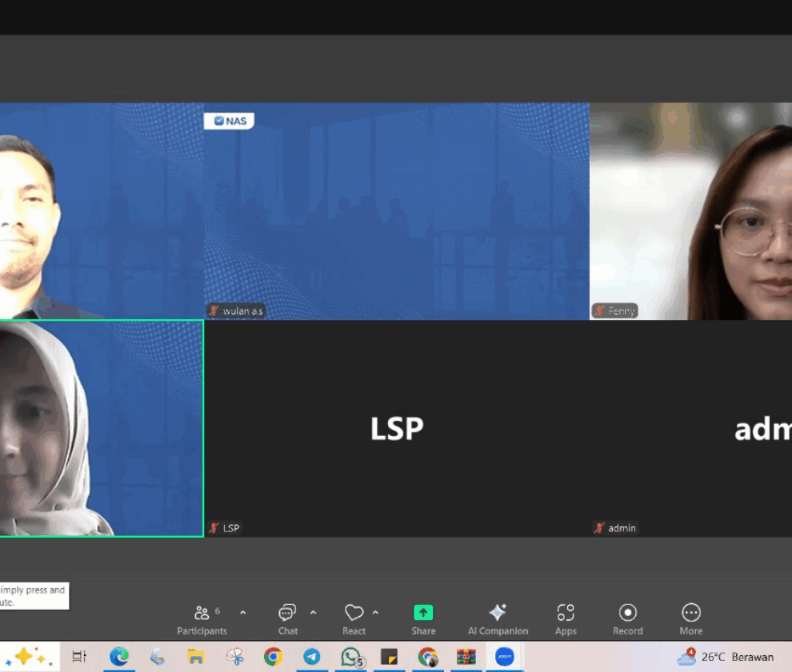Image resolution: width=792 pixels, height=672 pixels.
Task: Open Telegram from the taskbar
Action: pos(312,657)
